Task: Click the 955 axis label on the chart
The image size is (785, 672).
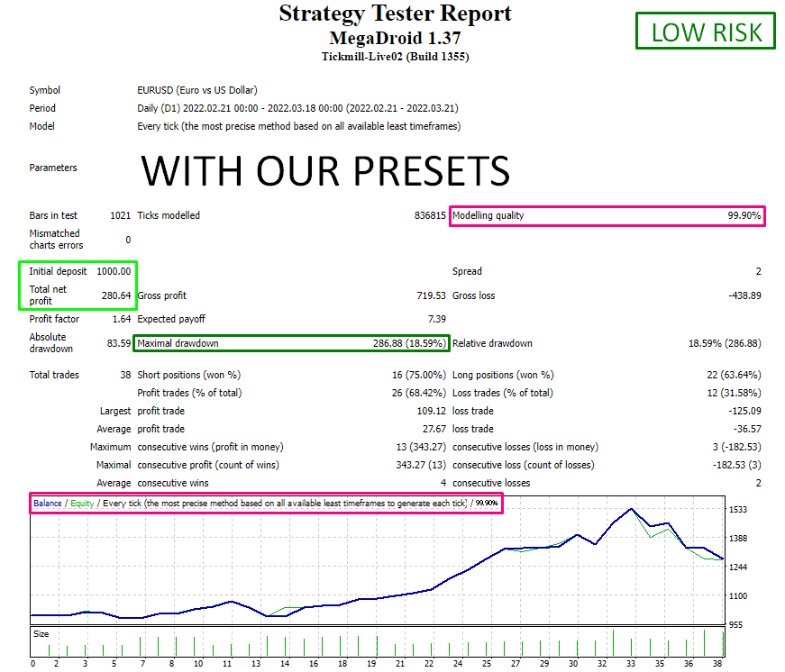Action: point(736,624)
